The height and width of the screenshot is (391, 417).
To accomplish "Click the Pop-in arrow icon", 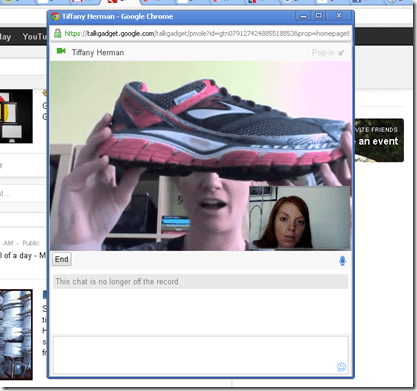I will 341,53.
